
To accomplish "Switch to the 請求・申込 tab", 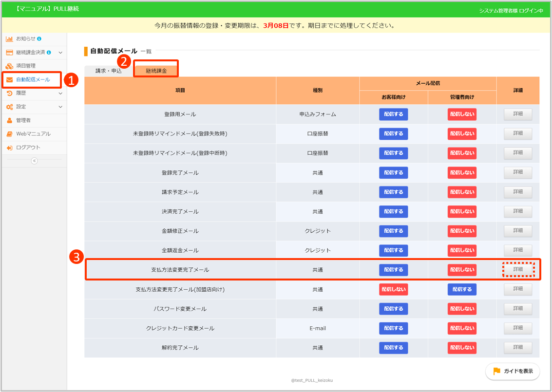I will 108,71.
